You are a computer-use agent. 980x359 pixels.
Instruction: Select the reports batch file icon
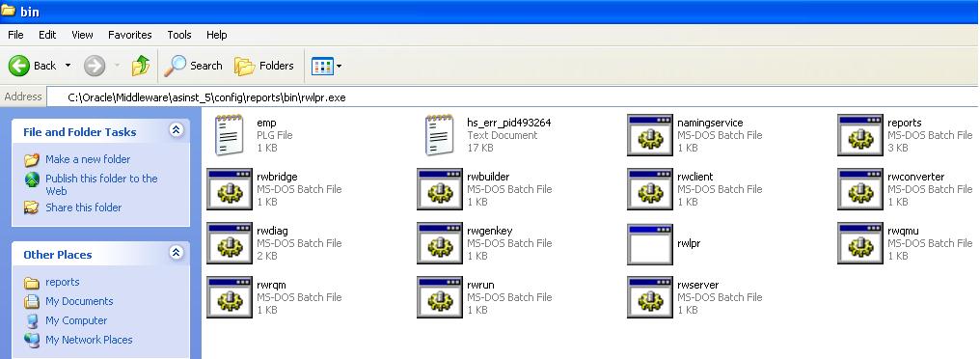point(860,135)
